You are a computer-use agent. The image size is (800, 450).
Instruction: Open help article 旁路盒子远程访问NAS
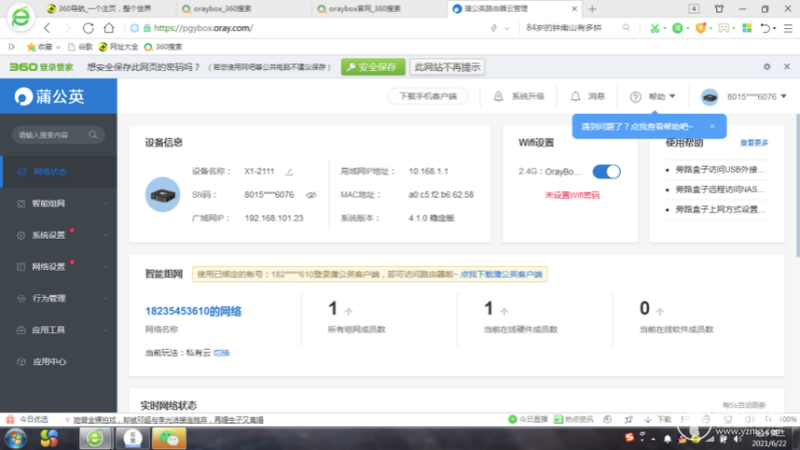tap(720, 189)
